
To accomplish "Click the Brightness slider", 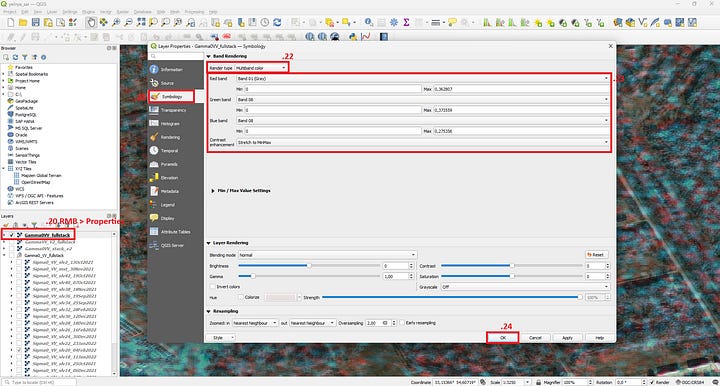I will point(309,266).
